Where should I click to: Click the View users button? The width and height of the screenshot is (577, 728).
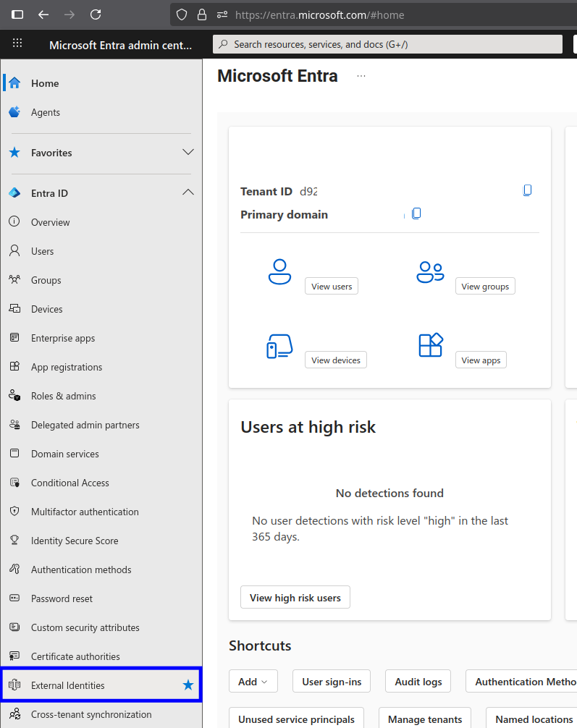click(332, 286)
